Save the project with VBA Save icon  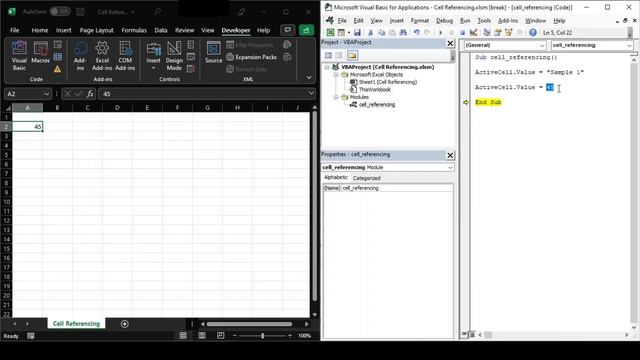coord(357,32)
